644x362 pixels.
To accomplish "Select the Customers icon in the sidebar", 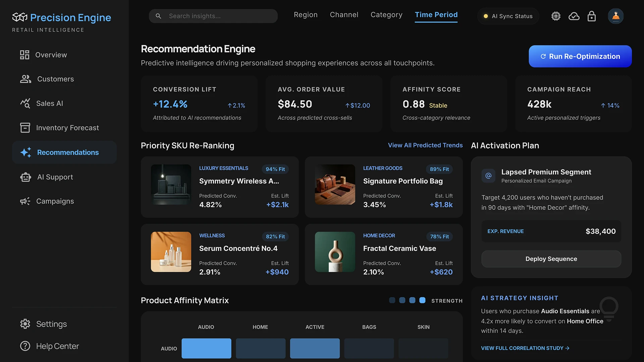I will coord(25,79).
